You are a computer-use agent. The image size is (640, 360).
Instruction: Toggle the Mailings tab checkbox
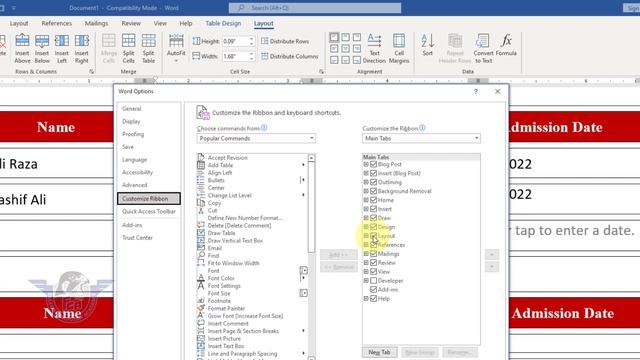pos(373,254)
